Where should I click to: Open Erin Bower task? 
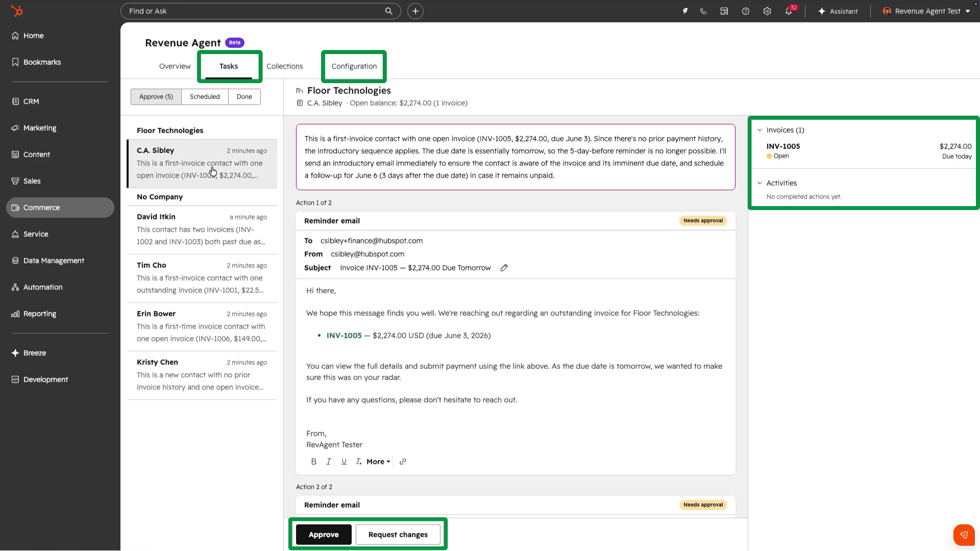point(202,327)
